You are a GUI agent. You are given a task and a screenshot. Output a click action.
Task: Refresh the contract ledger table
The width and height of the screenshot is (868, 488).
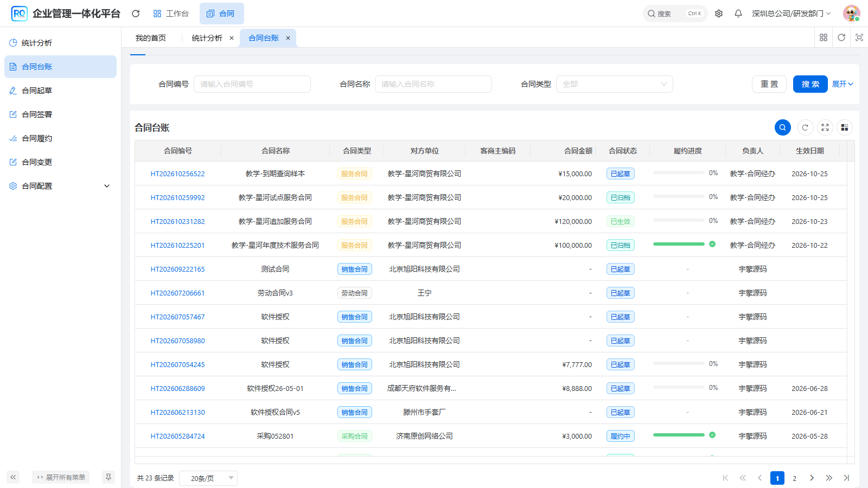click(x=805, y=127)
